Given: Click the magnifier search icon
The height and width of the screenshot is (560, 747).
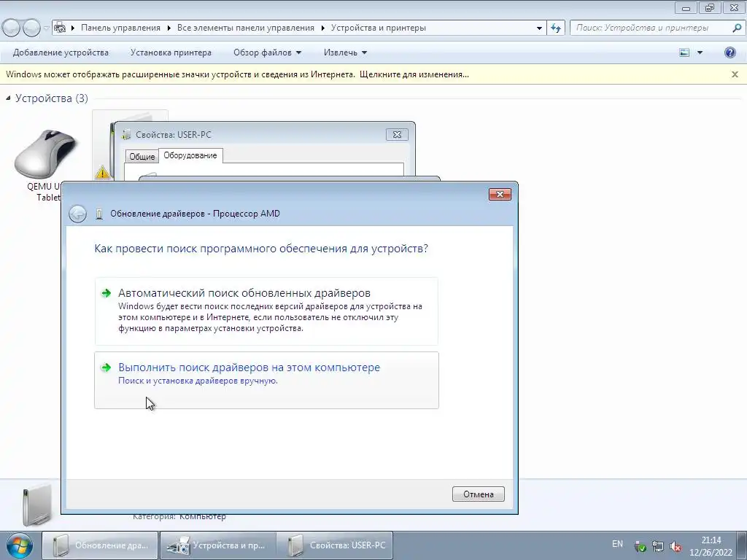Looking at the screenshot, I should click(737, 28).
